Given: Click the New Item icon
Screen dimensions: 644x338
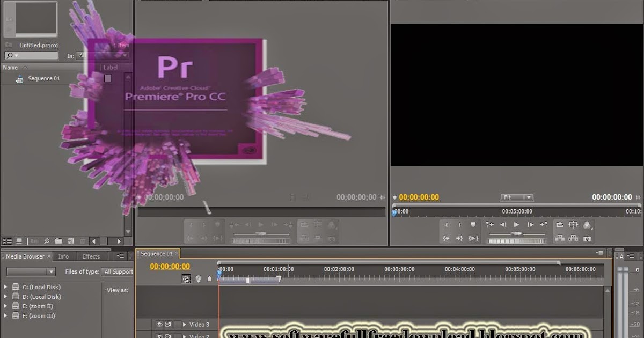Looking at the screenshot, I should coord(71,241).
